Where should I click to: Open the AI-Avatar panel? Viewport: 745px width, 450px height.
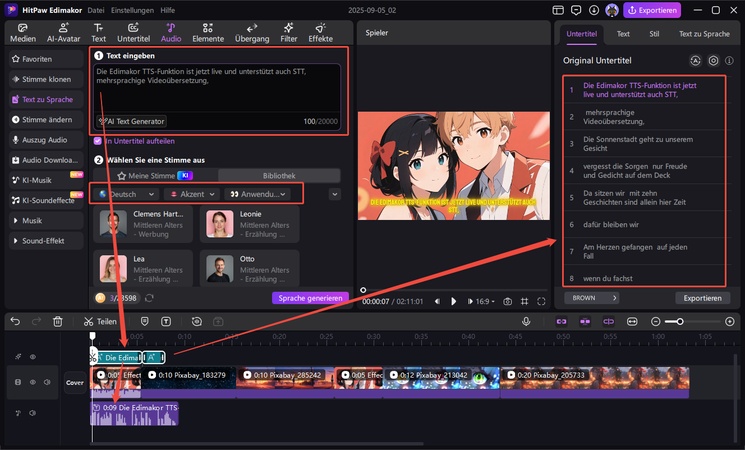pyautogui.click(x=63, y=33)
